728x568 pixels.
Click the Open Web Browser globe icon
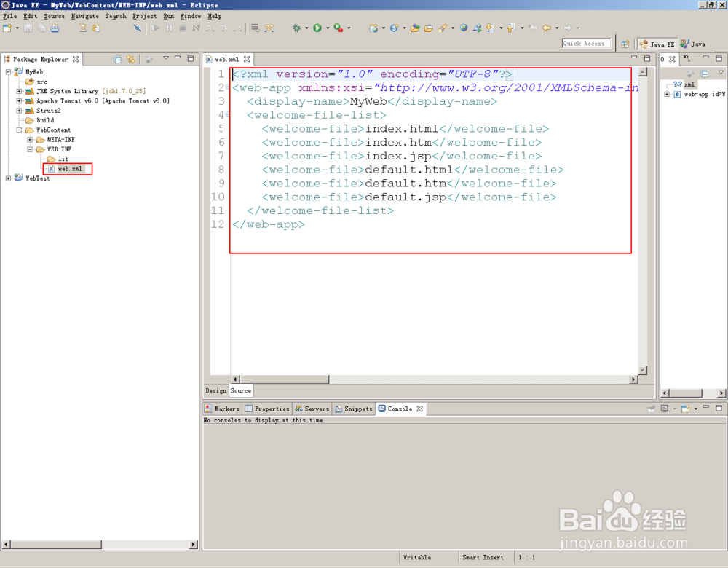[x=464, y=28]
